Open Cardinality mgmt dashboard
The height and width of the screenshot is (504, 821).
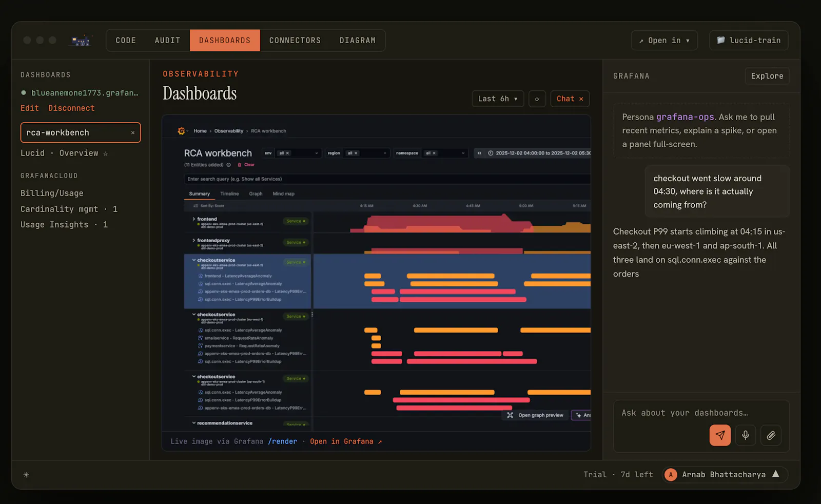click(x=69, y=209)
